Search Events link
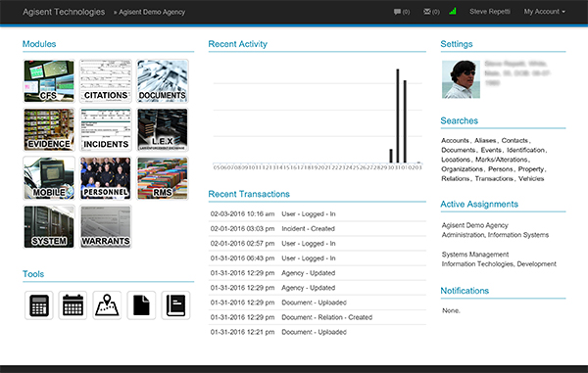 pyautogui.click(x=491, y=150)
